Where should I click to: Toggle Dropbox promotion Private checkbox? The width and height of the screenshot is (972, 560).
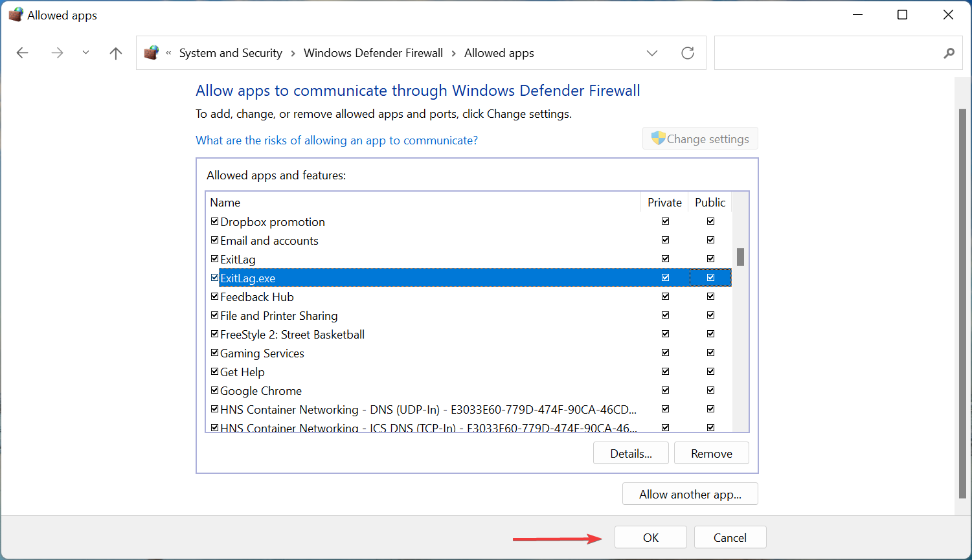665,221
